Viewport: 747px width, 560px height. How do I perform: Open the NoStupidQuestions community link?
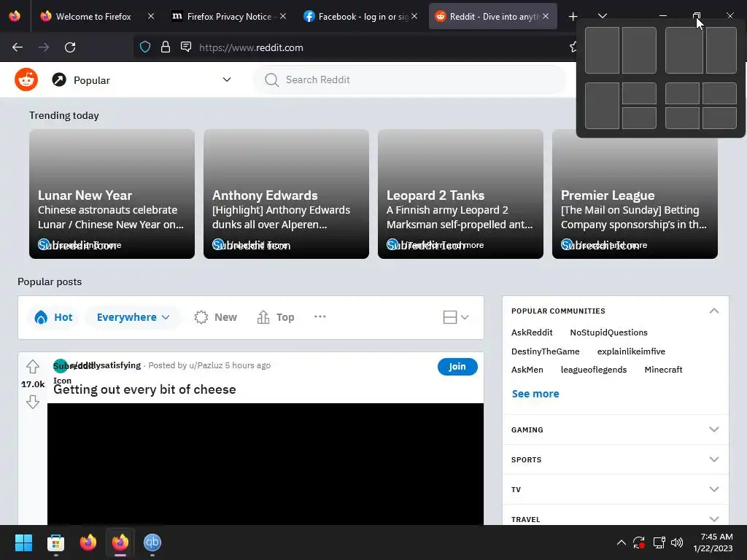(x=609, y=332)
